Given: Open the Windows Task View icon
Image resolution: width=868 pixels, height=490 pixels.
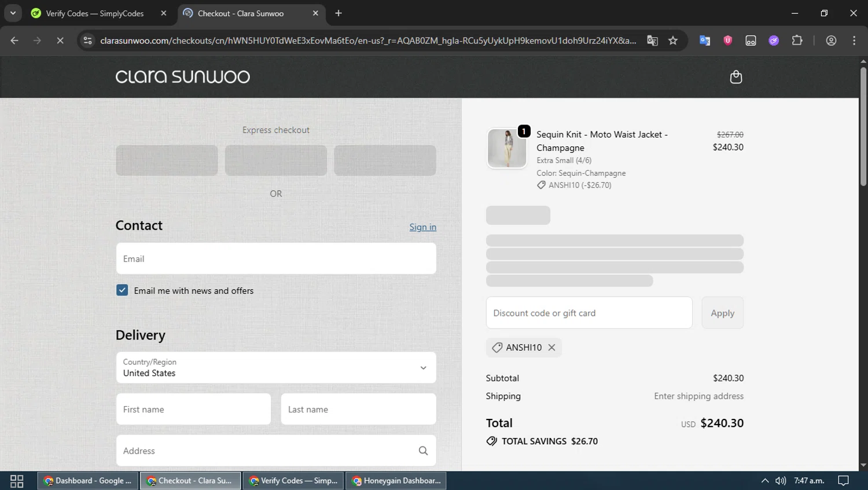Looking at the screenshot, I should tap(17, 481).
